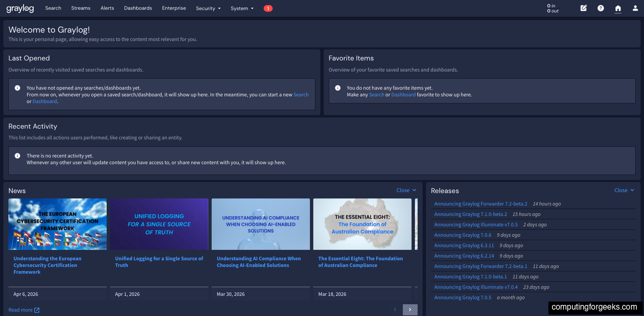The image size is (644, 316).
Task: Click the red notification badge
Action: click(x=268, y=8)
